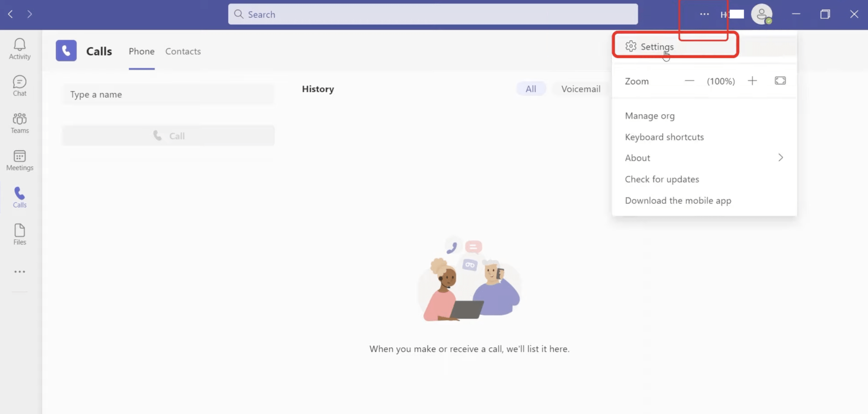Viewport: 868px width, 414px height.
Task: Go to Meetings from the sidebar
Action: (x=19, y=160)
